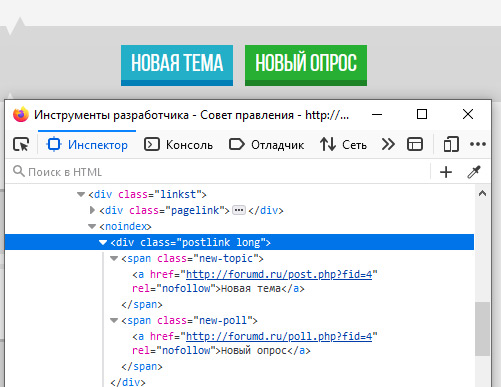
Task: Collapse the span new-topic node
Action: [x=114, y=258]
